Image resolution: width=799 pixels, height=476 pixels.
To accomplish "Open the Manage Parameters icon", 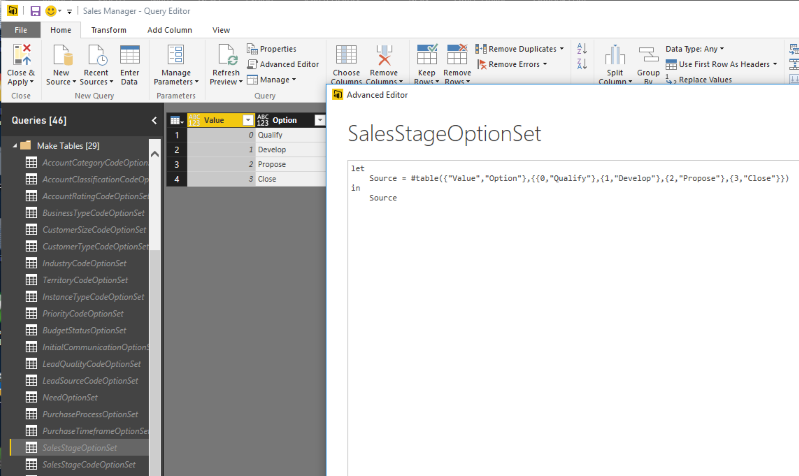I will [x=176, y=55].
